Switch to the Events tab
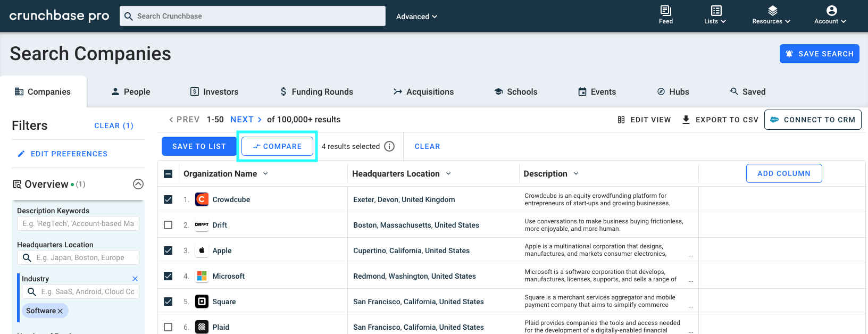The height and width of the screenshot is (334, 868). pos(597,91)
